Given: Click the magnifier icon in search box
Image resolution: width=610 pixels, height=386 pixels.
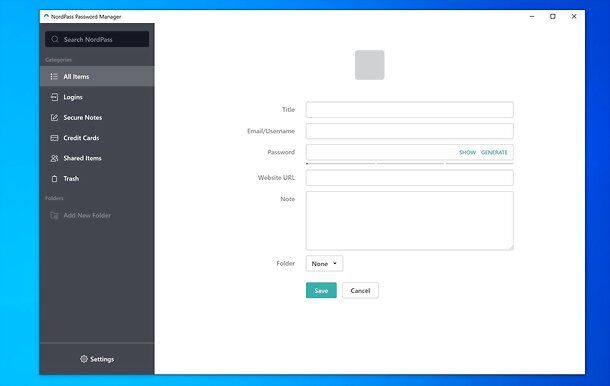Looking at the screenshot, I should tap(55, 39).
